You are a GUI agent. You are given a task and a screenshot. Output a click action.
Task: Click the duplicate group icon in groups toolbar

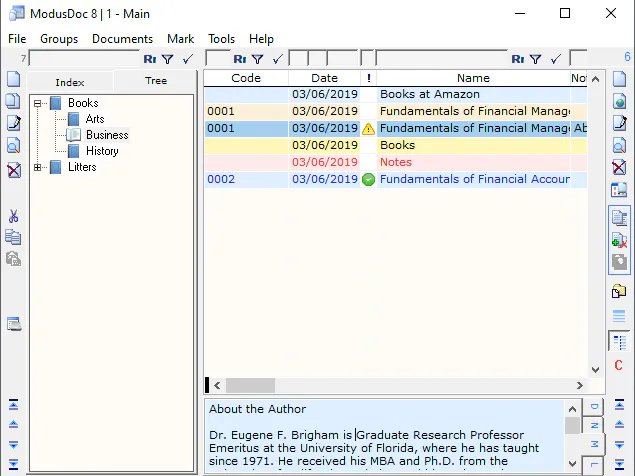point(13,100)
